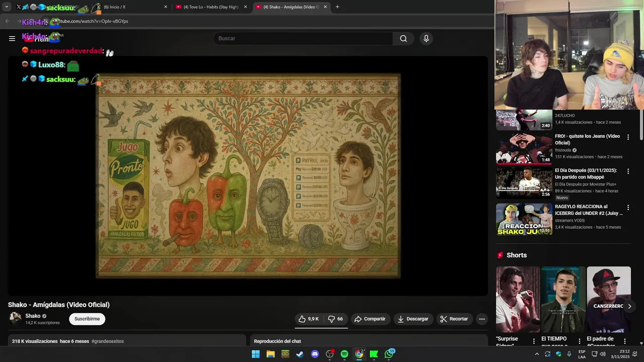Open Shako channel avatar
The image size is (644, 362).
16,319
